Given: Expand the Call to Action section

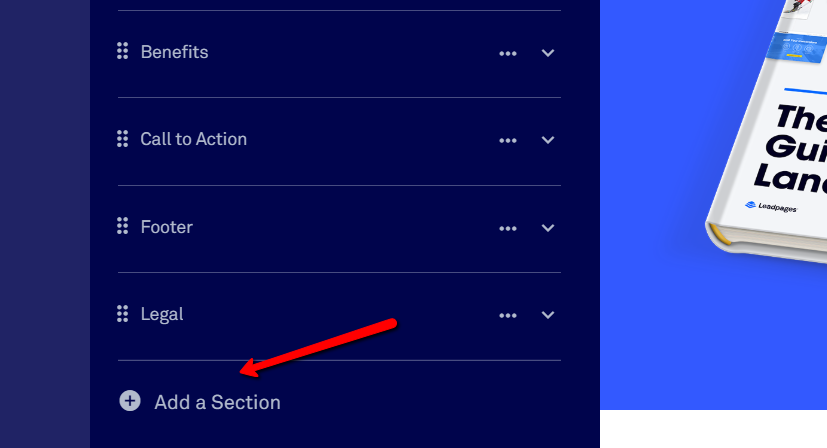Looking at the screenshot, I should [x=548, y=140].
